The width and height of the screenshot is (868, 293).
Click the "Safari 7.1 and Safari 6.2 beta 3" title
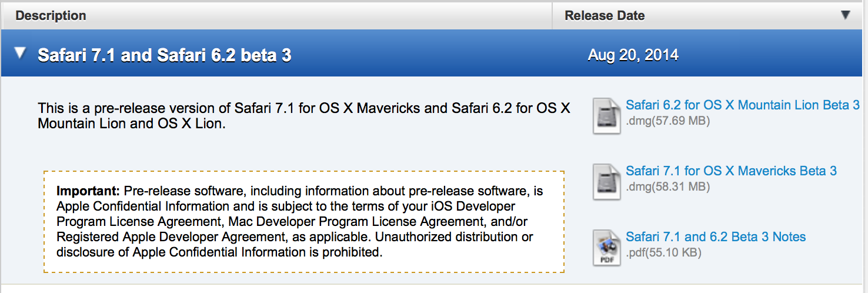[165, 55]
